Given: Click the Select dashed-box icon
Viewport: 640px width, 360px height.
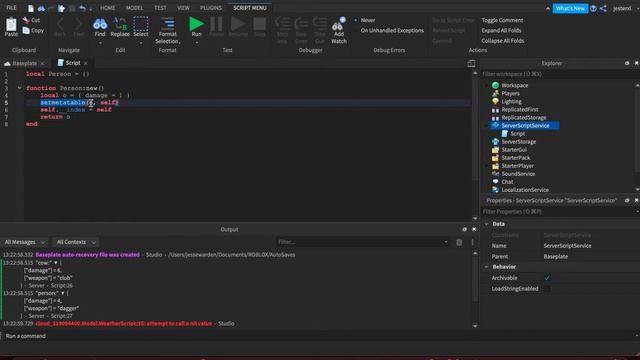Looking at the screenshot, I should coord(141,24).
